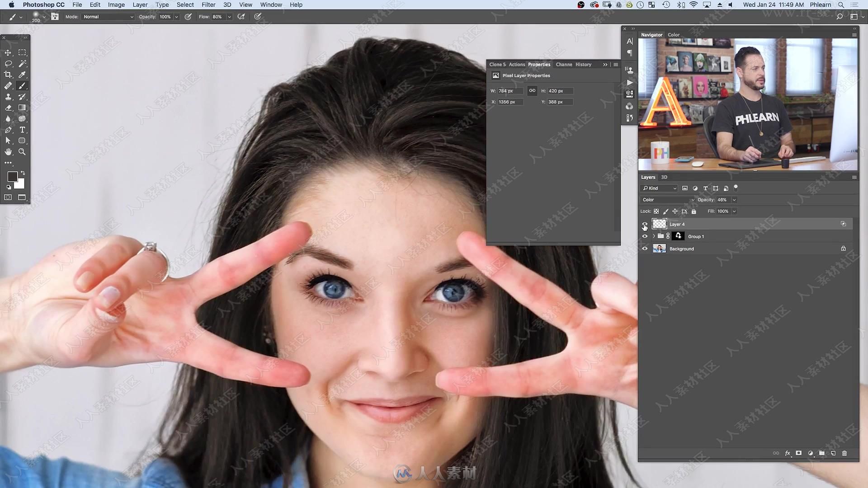
Task: Toggle visibility of Background layer
Action: click(644, 249)
